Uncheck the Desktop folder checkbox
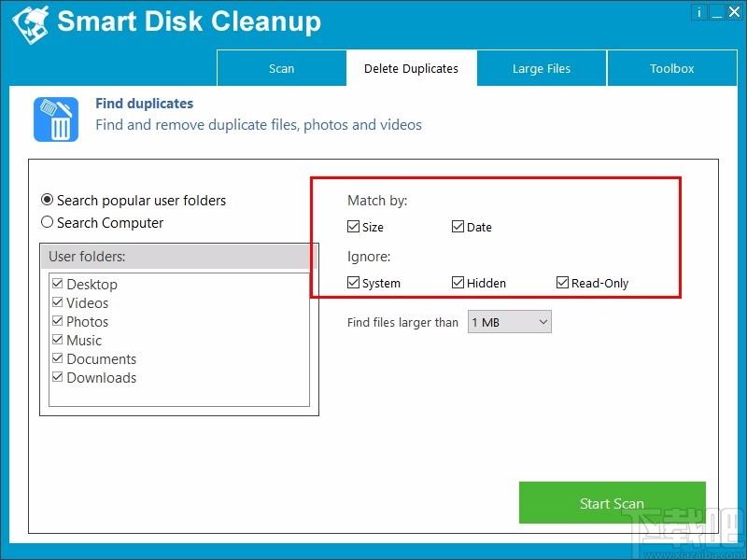 pyautogui.click(x=58, y=284)
